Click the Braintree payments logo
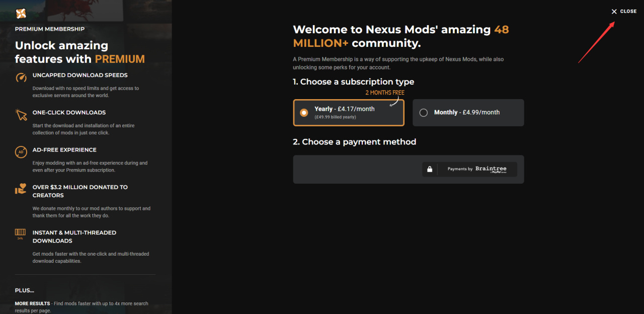The height and width of the screenshot is (314, 644). pyautogui.click(x=491, y=169)
